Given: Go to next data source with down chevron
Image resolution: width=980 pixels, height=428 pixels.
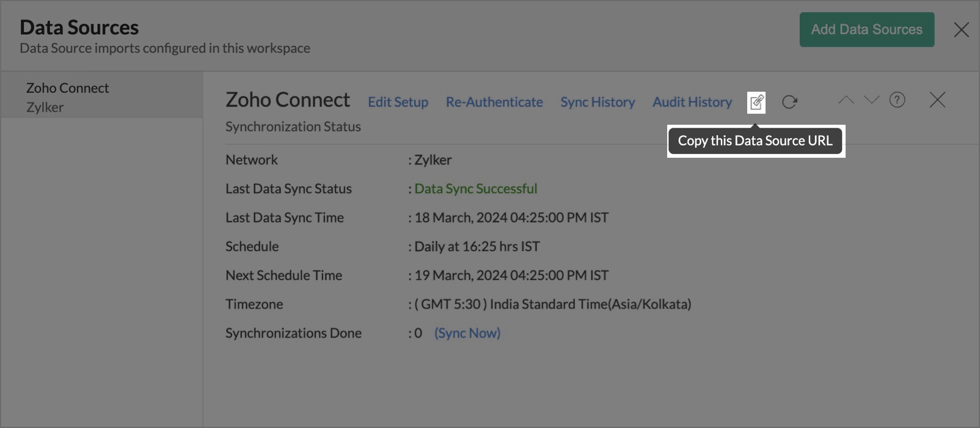Looking at the screenshot, I should [x=871, y=100].
